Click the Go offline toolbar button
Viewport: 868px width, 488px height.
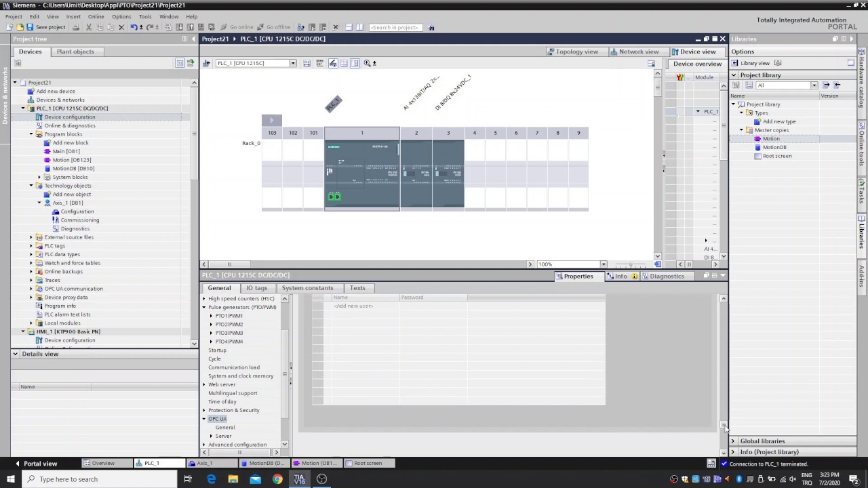(273, 27)
